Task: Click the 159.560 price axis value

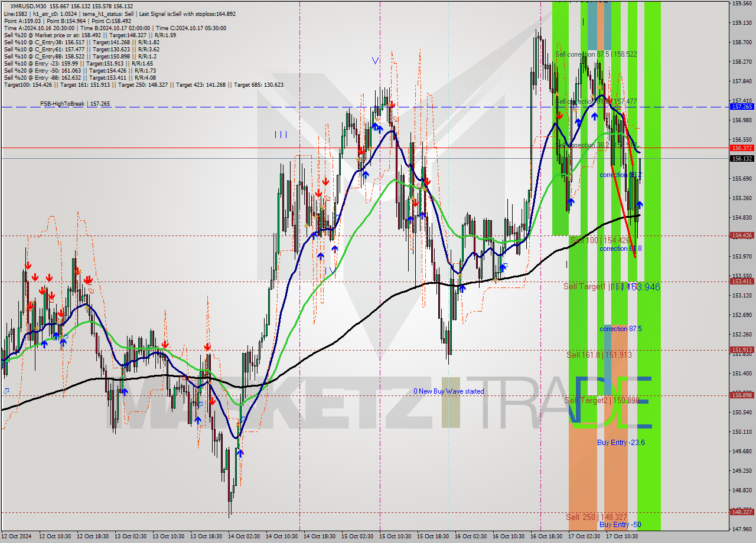Action: pos(742,4)
